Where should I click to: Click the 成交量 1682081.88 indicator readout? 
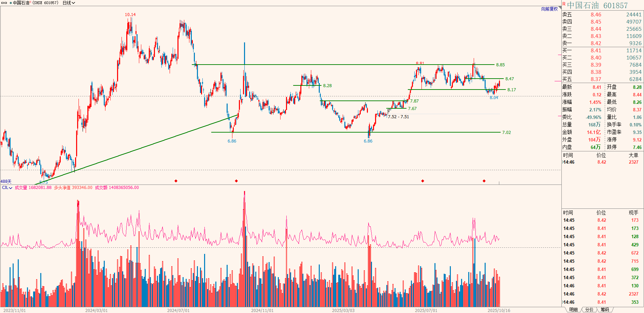pos(33,188)
